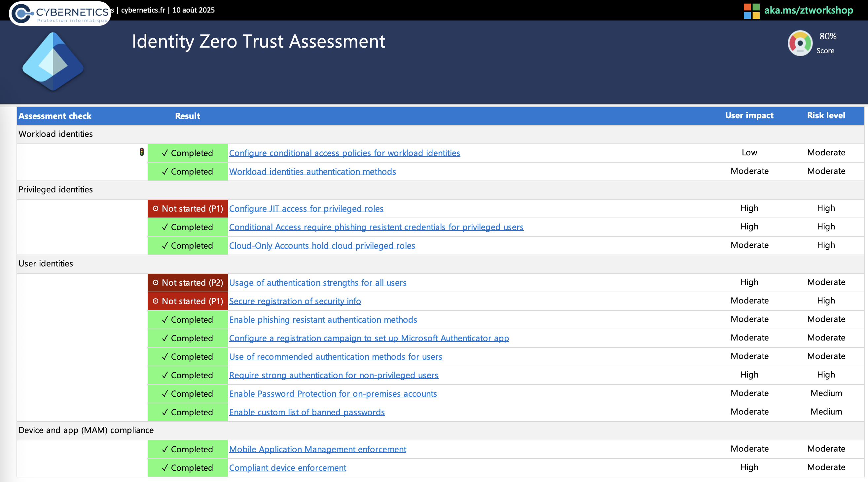Select the Privileged identities section row

point(55,189)
